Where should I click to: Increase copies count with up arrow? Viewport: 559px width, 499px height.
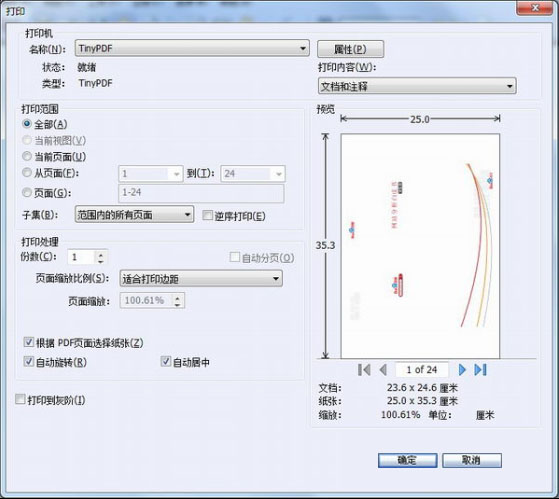[101, 254]
